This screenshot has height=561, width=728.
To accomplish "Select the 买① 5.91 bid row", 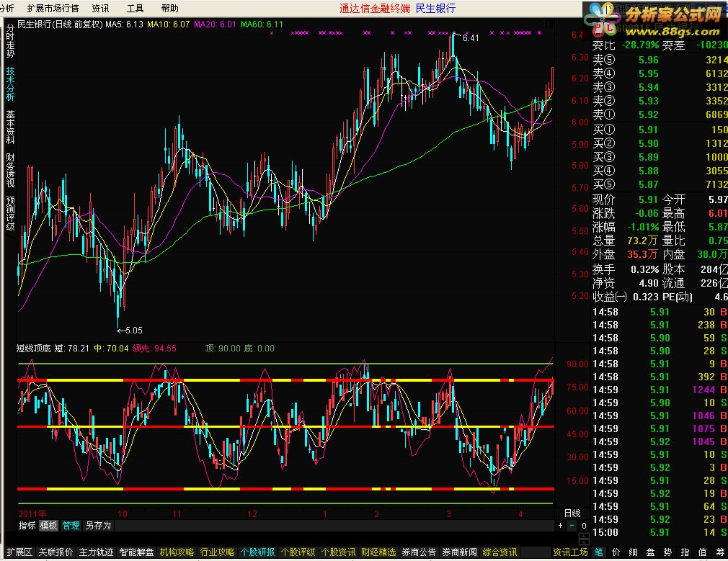I will [660, 130].
